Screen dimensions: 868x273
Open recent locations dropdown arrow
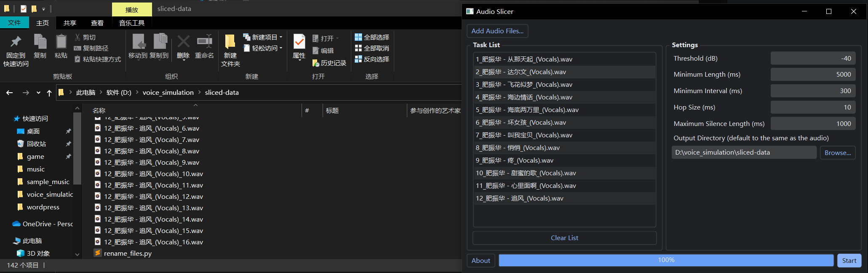click(x=38, y=93)
